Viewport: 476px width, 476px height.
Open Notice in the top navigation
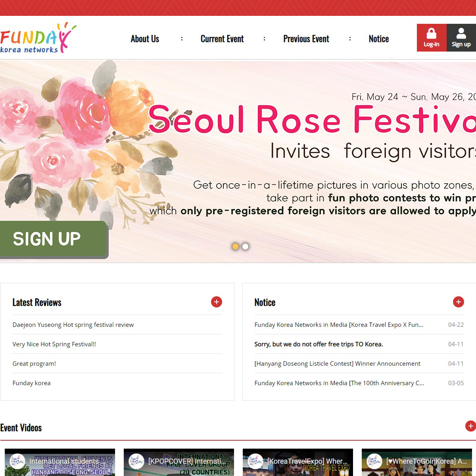[x=378, y=39]
